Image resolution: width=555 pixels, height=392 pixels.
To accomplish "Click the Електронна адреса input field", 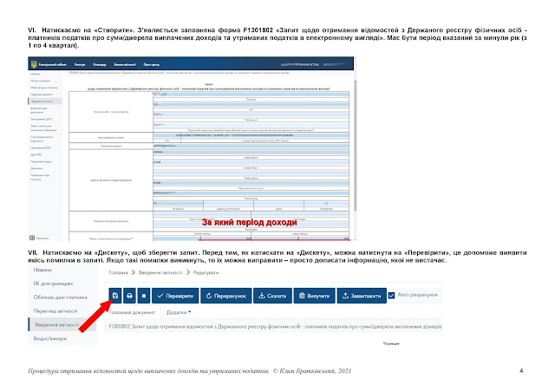I will 251,146.
